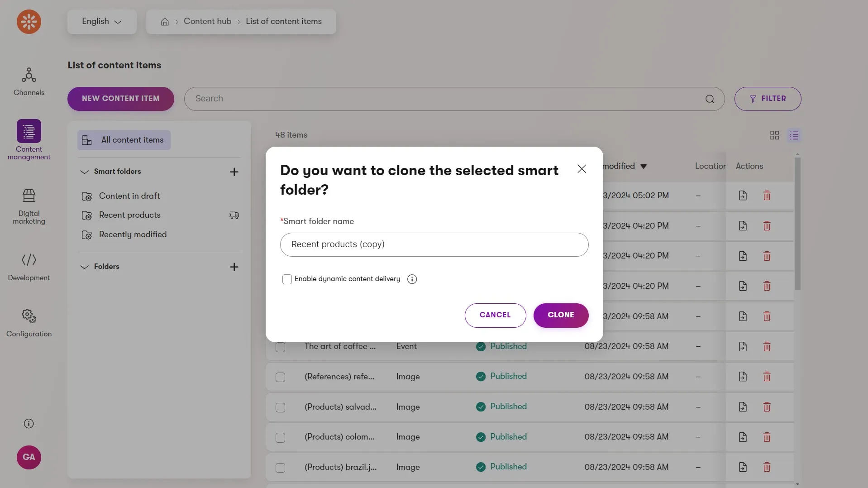Delete the (Products) brazil.j... item
The width and height of the screenshot is (868, 488).
(x=767, y=467)
